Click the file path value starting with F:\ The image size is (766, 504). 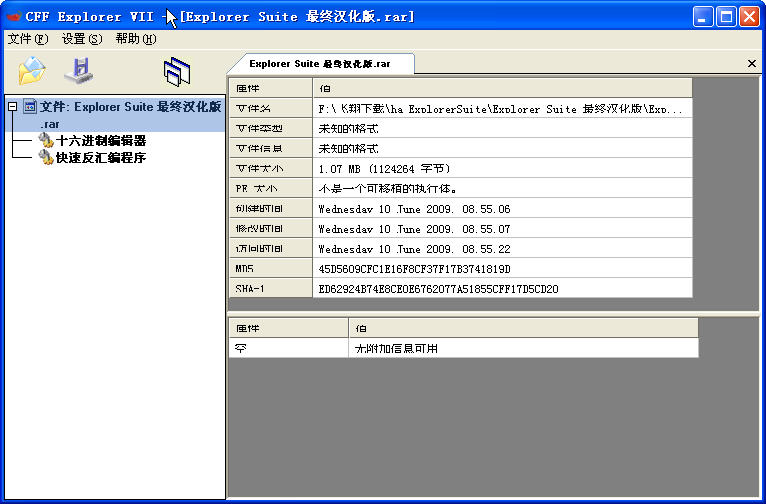(x=502, y=108)
